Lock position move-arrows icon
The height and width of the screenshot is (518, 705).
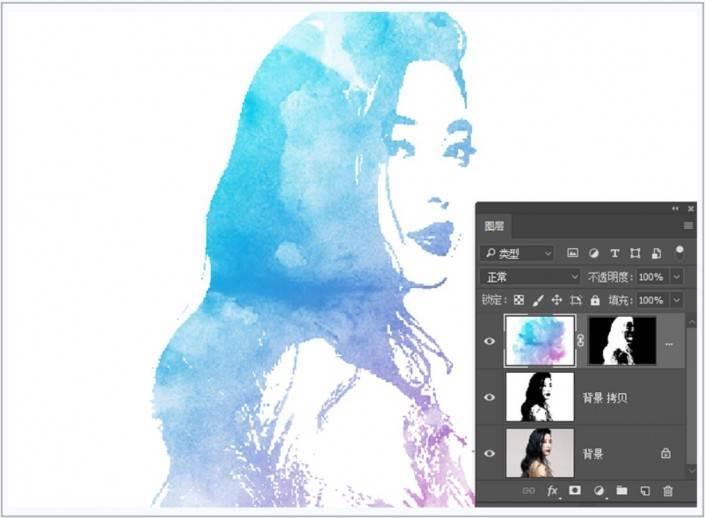tap(557, 300)
